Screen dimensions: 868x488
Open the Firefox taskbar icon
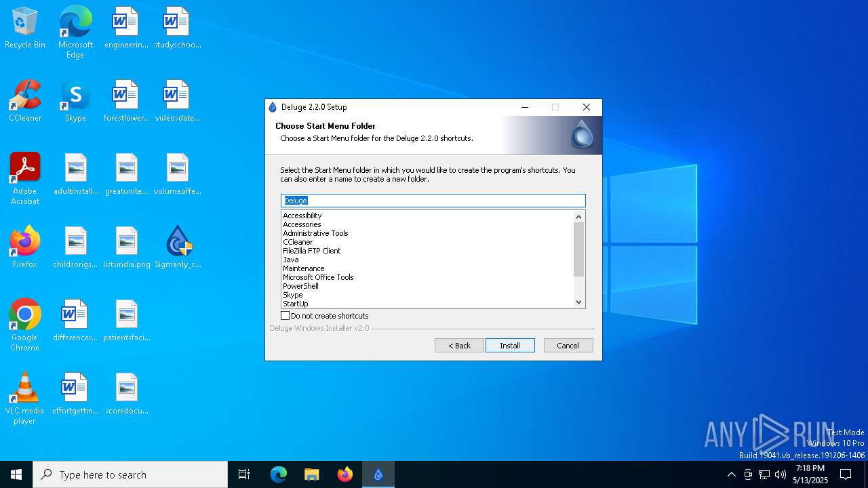345,474
